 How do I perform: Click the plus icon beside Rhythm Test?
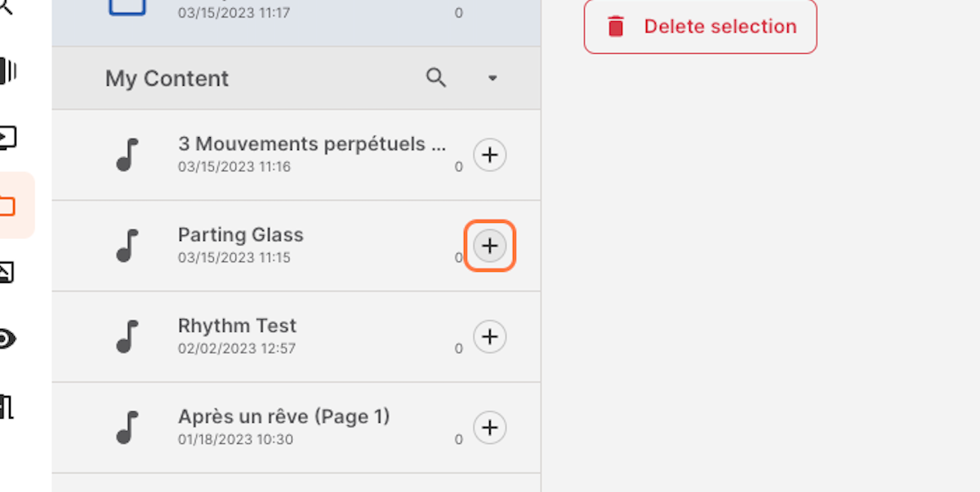tap(489, 337)
